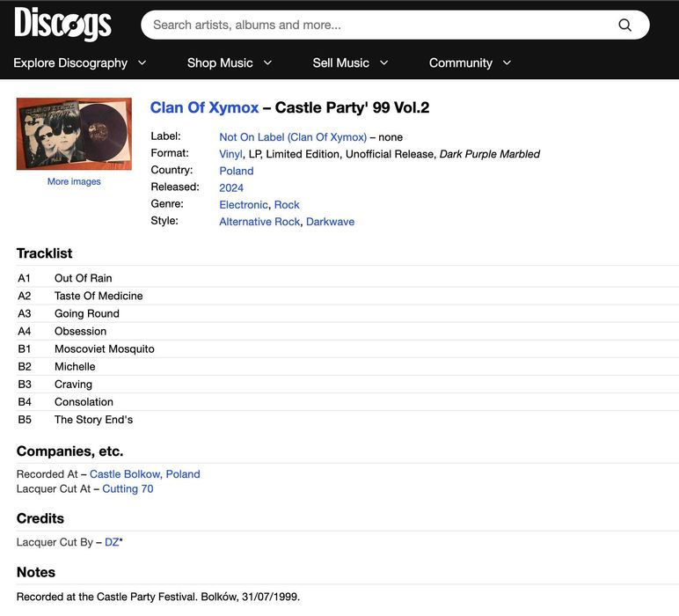
Task: Open the Castle Bolkow, Poland link
Action: (144, 474)
